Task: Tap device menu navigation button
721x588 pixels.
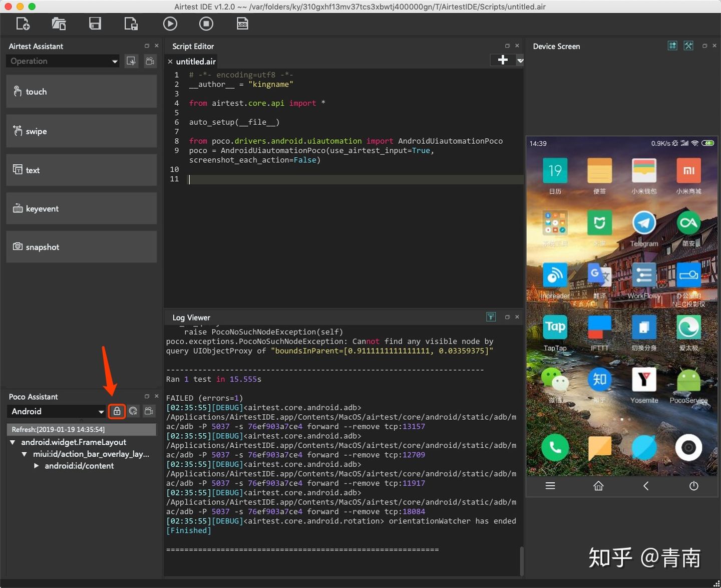Action: click(x=550, y=486)
